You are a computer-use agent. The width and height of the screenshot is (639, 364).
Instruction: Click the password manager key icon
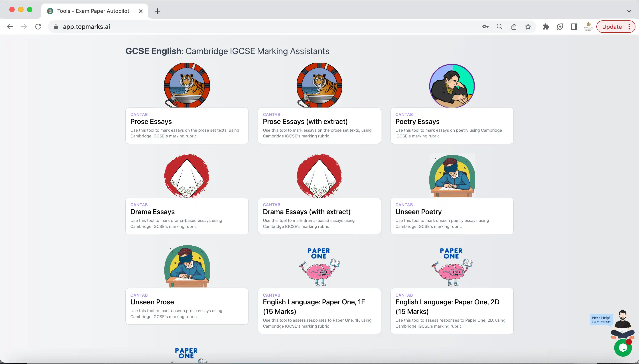coord(485,27)
